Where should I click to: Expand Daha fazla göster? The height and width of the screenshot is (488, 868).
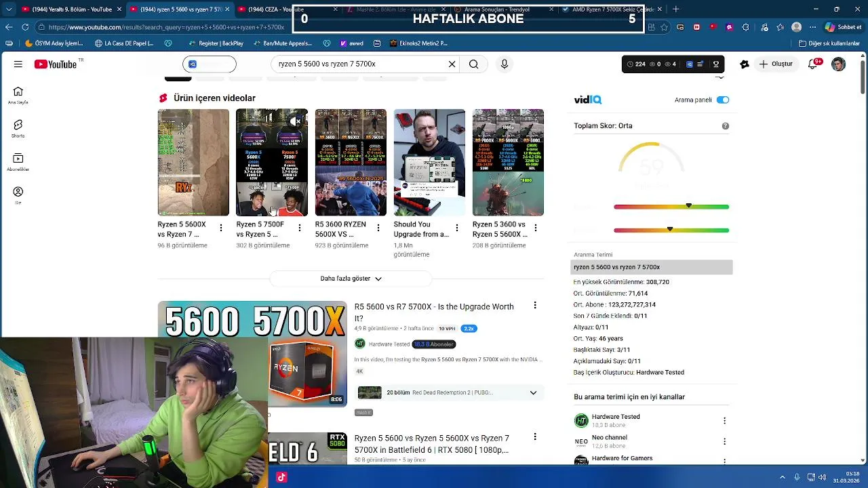351,279
